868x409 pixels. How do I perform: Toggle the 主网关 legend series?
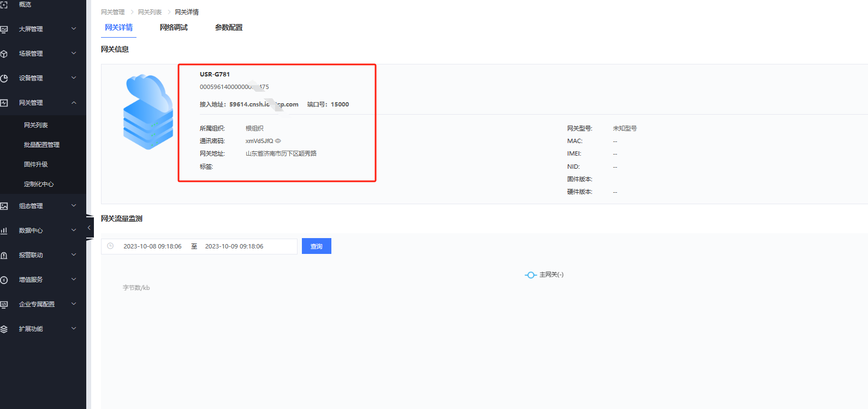[544, 275]
